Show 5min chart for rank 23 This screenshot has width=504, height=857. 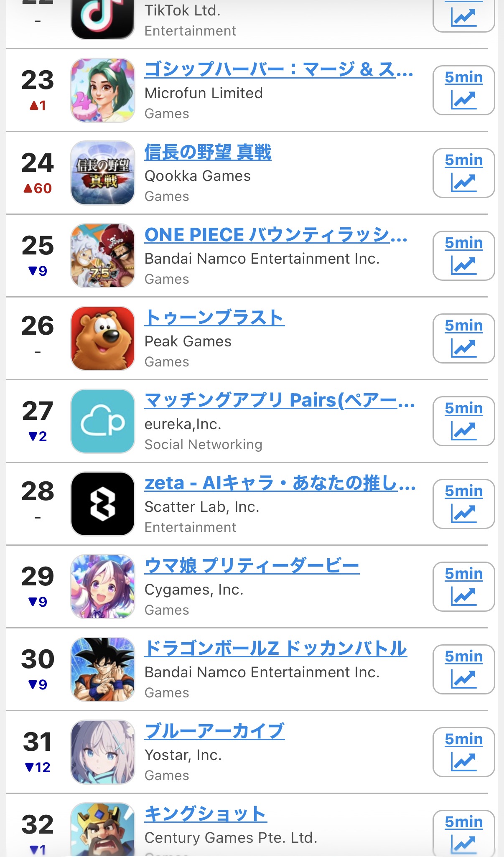coord(464,90)
